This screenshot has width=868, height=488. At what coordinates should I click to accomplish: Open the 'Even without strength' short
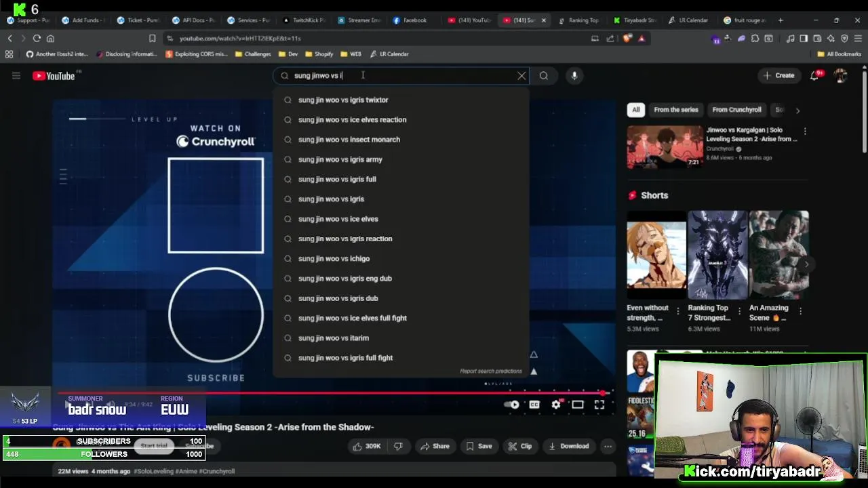[656, 255]
